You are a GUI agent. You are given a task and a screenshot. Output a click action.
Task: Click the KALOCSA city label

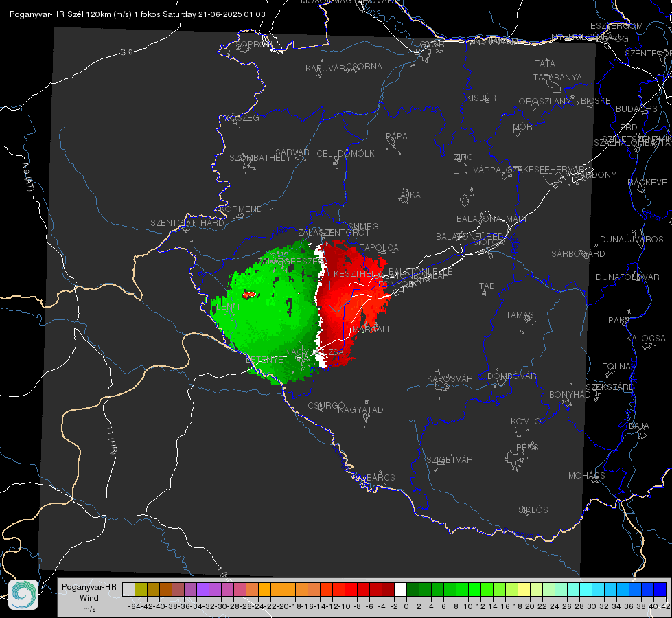(646, 339)
